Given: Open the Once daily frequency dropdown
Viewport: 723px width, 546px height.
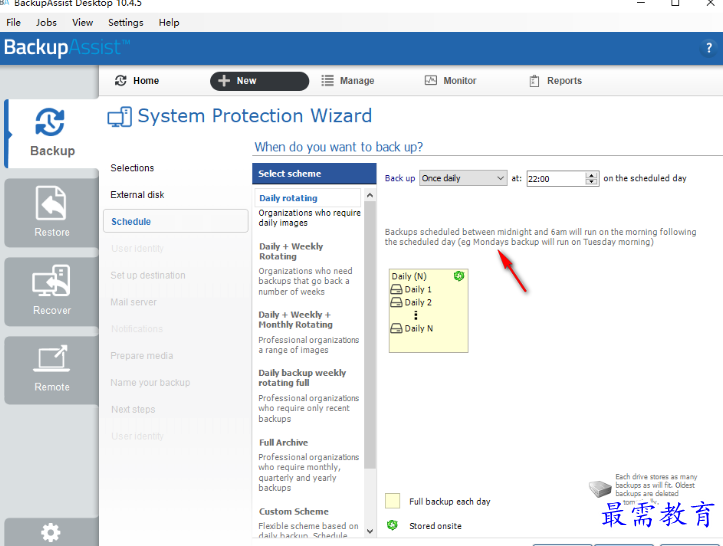Looking at the screenshot, I should coord(463,178).
